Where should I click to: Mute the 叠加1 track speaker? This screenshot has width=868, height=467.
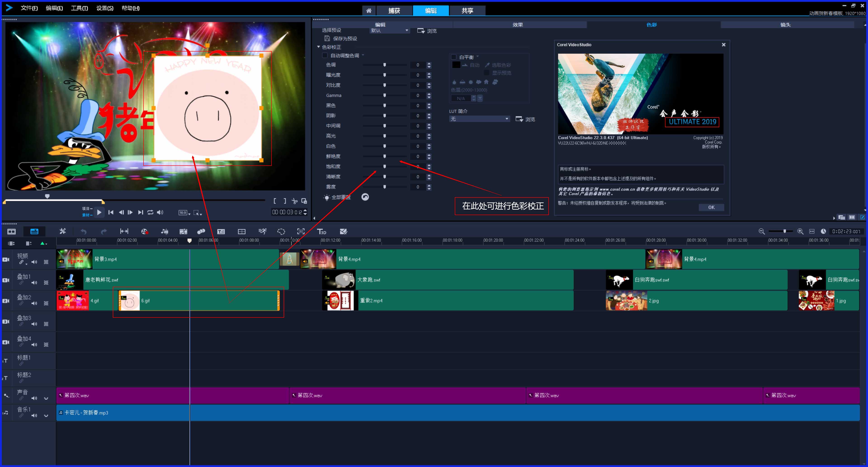[34, 282]
